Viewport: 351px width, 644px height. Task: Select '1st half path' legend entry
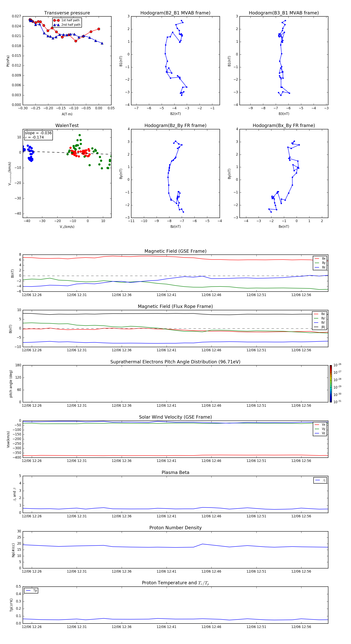[x=67, y=20]
